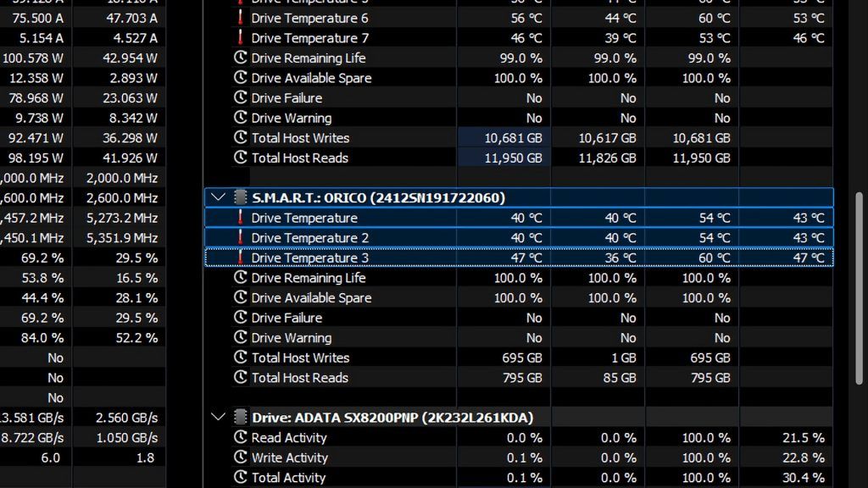Click the 2.560 GB/s reading
Screen dimensions: 868x488
point(127,418)
